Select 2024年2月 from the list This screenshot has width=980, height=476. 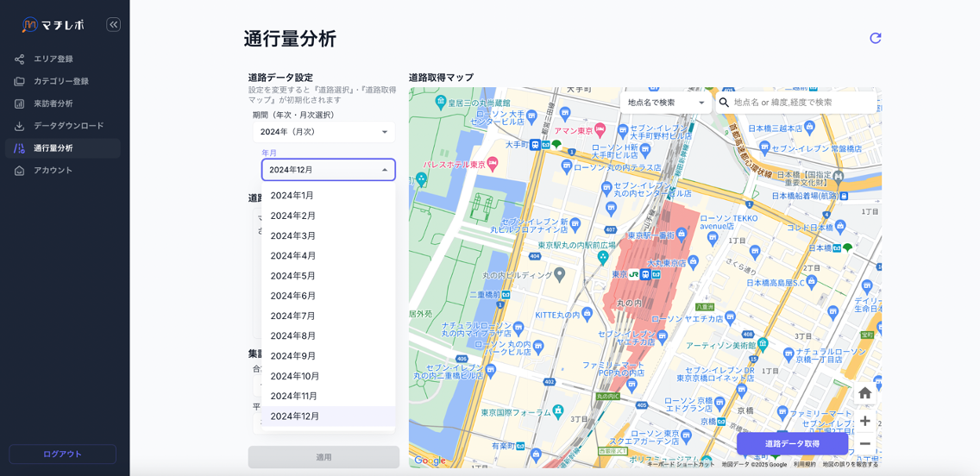coord(329,216)
